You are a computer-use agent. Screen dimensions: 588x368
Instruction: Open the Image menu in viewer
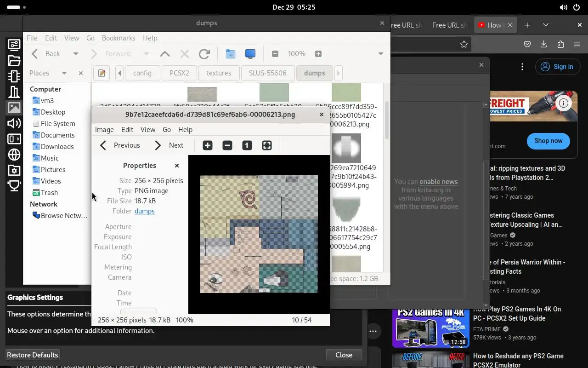104,130
